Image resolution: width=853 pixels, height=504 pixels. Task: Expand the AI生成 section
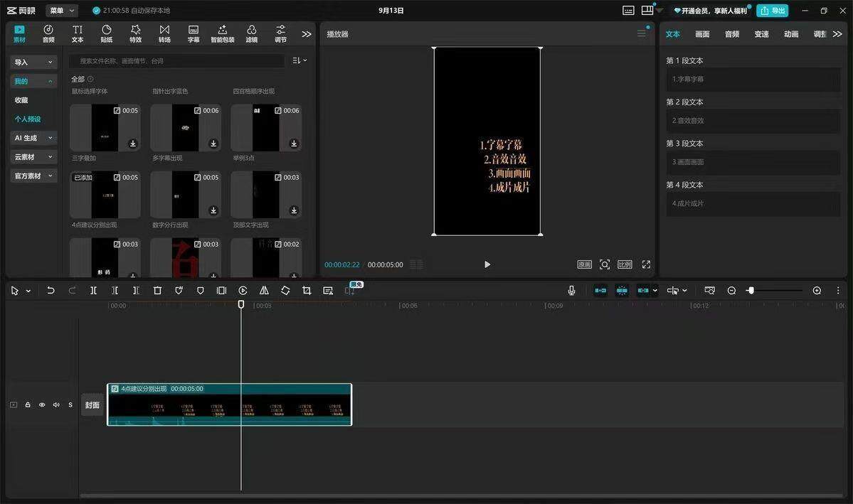33,138
